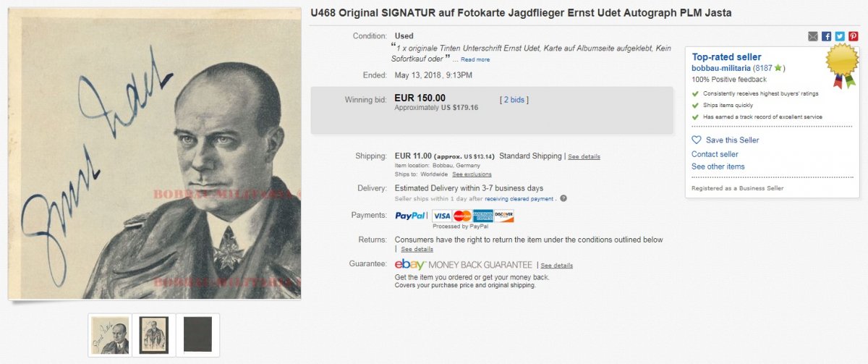Share listing on Facebook
The width and height of the screenshot is (868, 364).
click(x=826, y=36)
